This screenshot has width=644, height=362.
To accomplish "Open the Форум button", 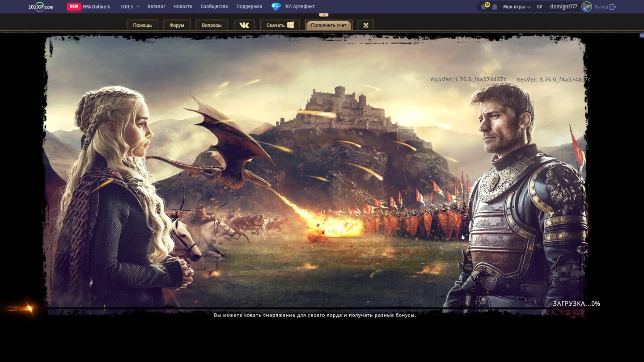I will pyautogui.click(x=177, y=25).
